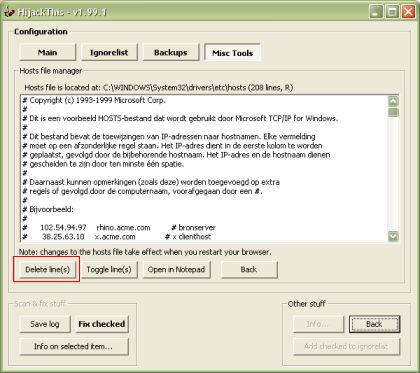Select the 'Daarnaast kunnen opmerkingen' line
This screenshot has height=373, width=420.
tap(204, 182)
